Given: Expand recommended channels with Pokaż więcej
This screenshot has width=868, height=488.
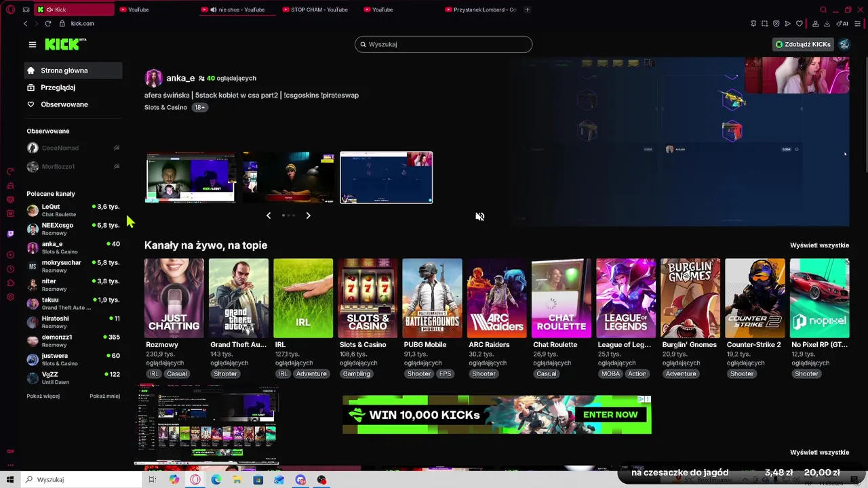Looking at the screenshot, I should point(43,396).
